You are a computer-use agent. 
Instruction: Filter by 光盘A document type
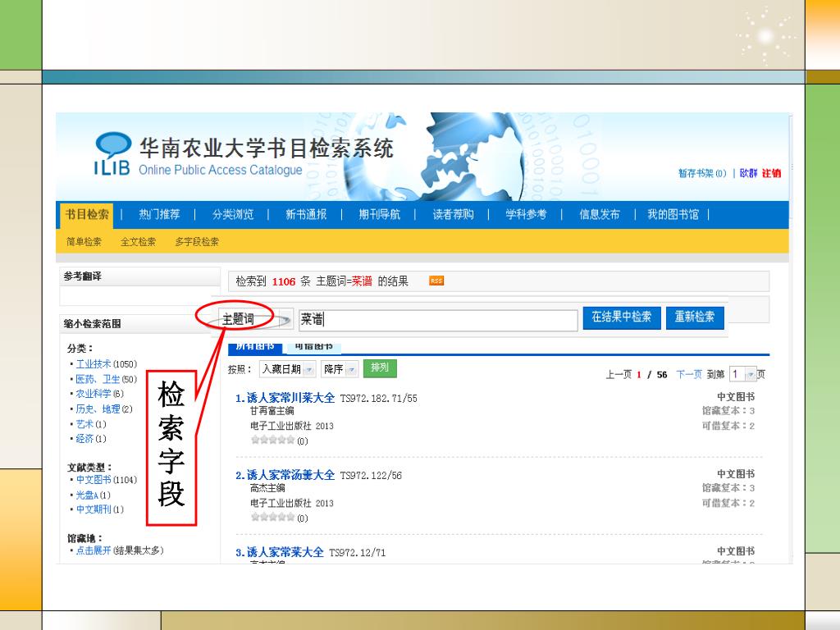pyautogui.click(x=87, y=495)
